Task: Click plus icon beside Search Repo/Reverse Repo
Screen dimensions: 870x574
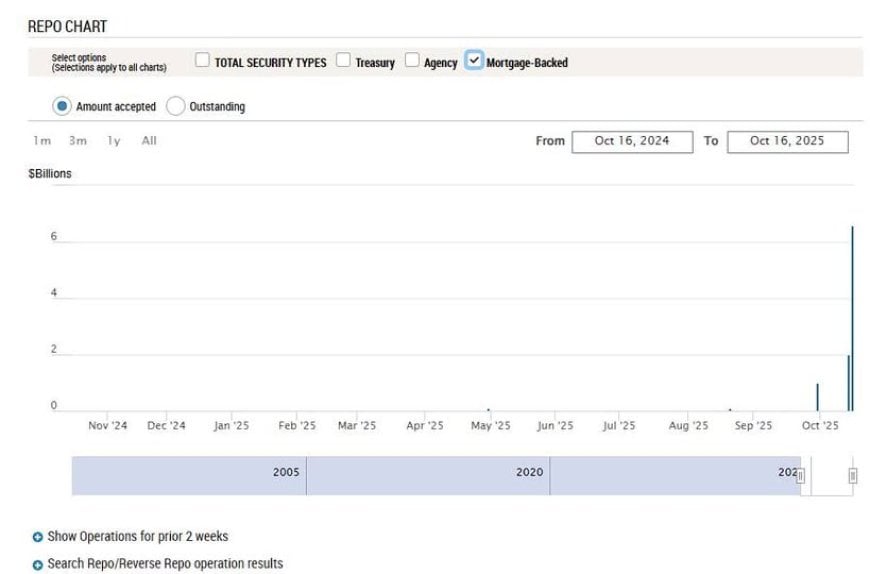Action: tap(38, 565)
